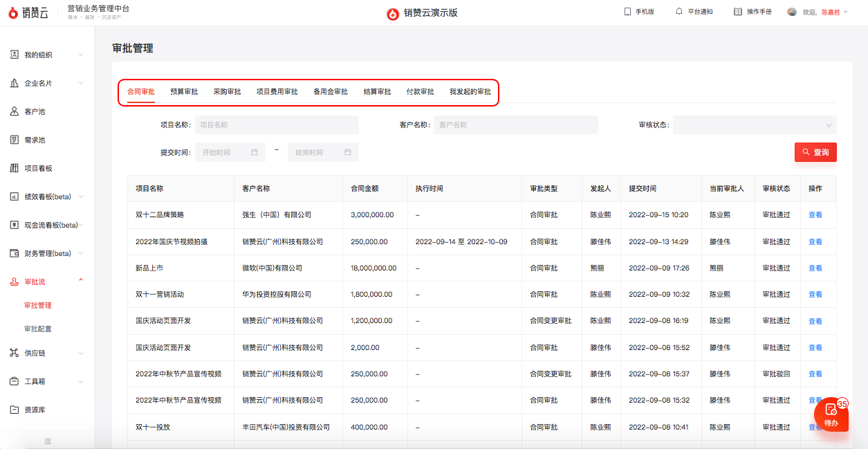Open the user account dropdown arrow
This screenshot has width=868, height=449.
click(x=846, y=12)
